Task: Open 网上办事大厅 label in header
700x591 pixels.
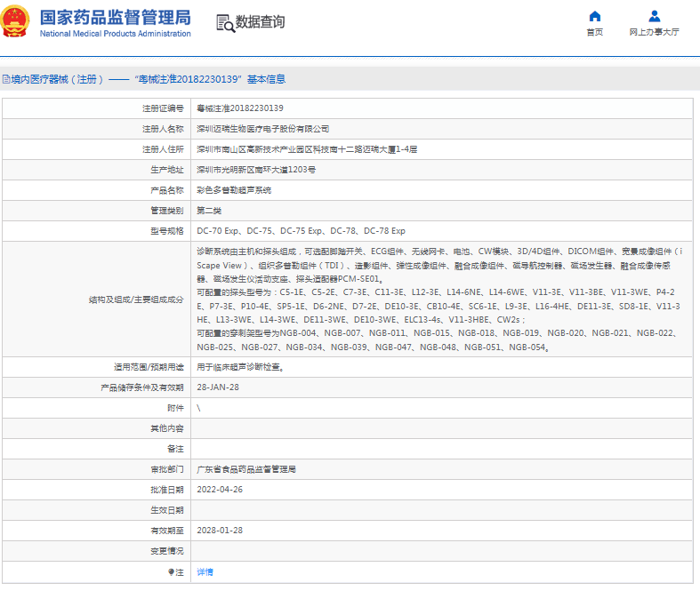Action: tap(654, 33)
